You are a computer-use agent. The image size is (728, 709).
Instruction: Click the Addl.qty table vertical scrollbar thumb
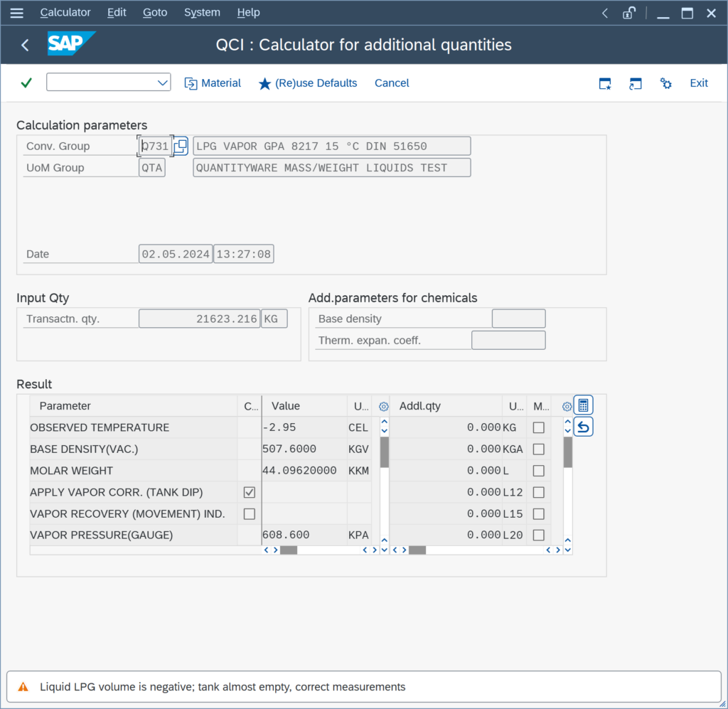568,452
